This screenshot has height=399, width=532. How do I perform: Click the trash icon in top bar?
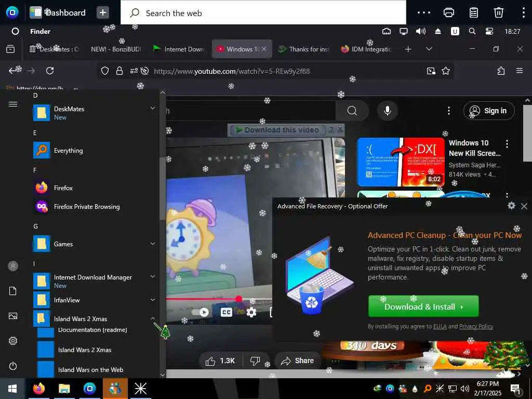coord(498,12)
